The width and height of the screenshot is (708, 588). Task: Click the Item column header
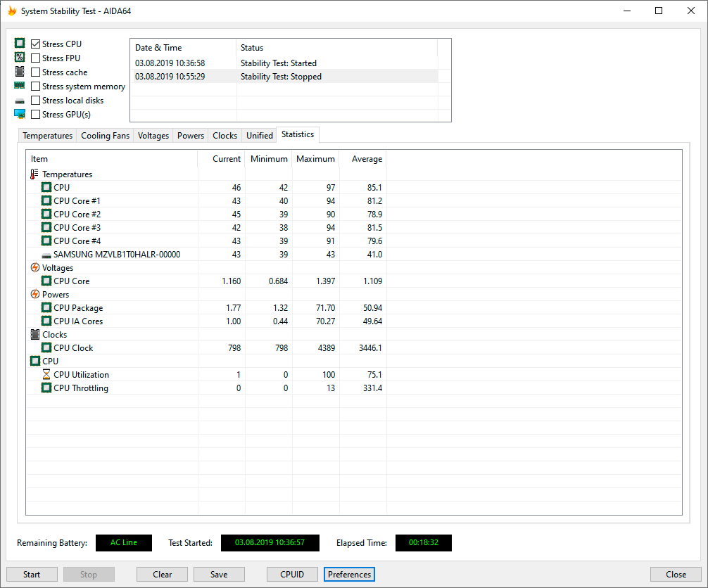[x=112, y=159]
